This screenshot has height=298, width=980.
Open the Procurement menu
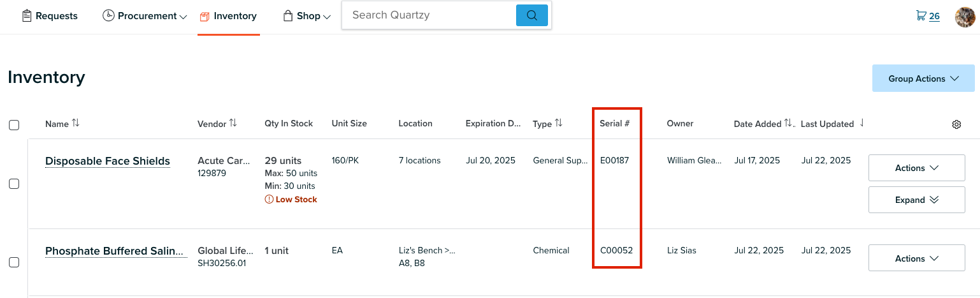coord(145,16)
